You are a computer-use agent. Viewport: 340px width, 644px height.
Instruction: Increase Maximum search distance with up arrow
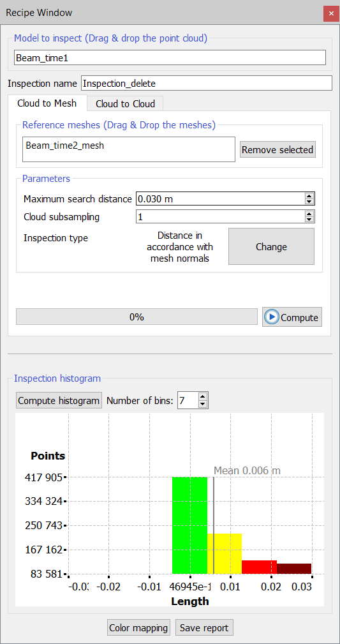pyautogui.click(x=309, y=197)
